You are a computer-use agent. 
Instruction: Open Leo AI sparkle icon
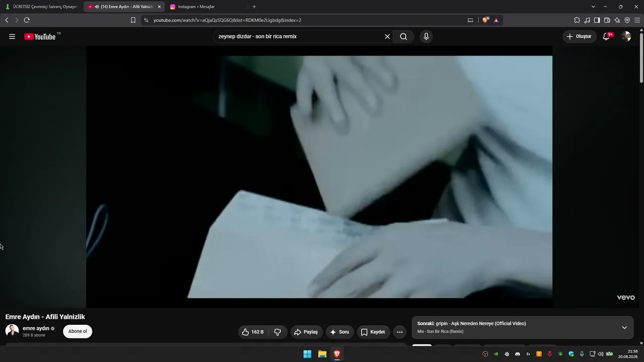tap(617, 20)
